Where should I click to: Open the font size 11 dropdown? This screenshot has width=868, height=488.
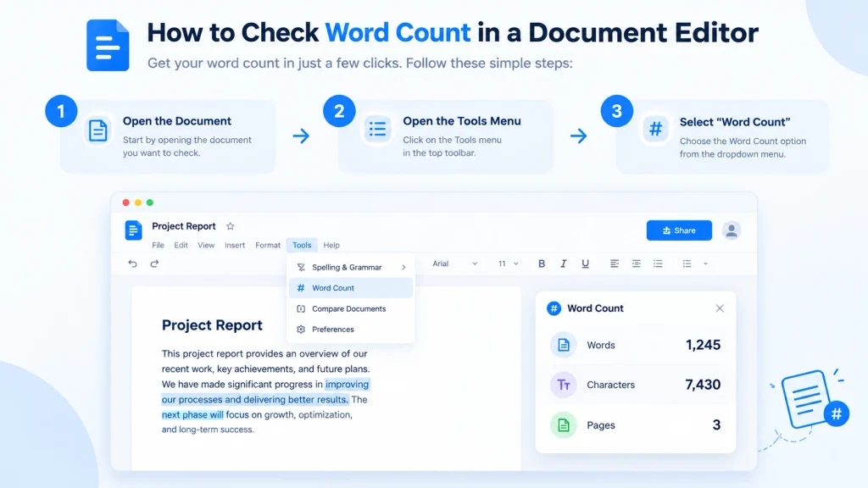(x=509, y=263)
